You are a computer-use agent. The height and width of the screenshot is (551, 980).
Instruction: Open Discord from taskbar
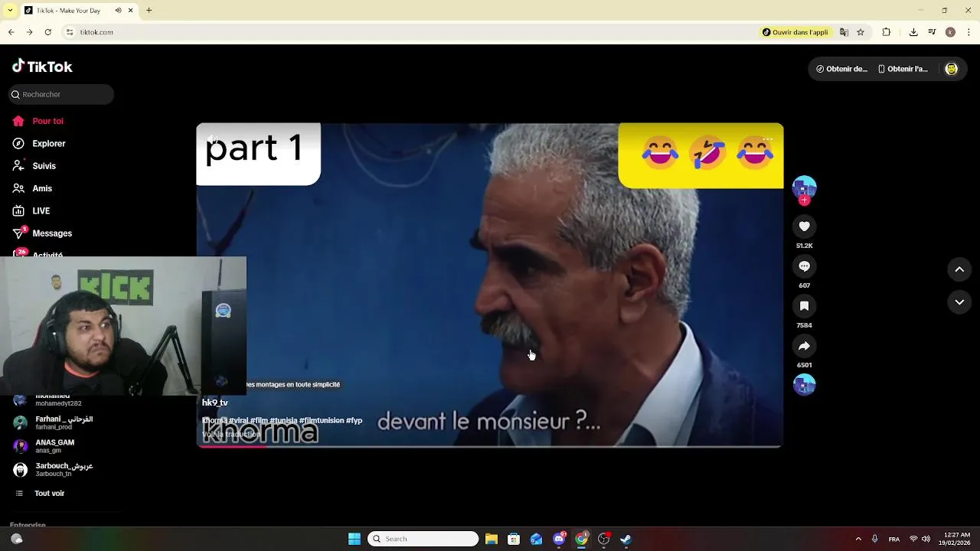[559, 539]
